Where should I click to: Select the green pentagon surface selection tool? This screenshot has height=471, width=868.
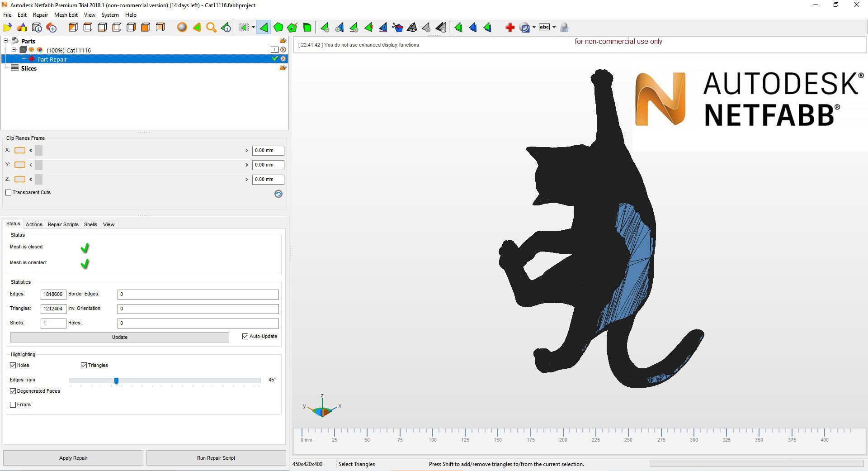click(x=278, y=28)
